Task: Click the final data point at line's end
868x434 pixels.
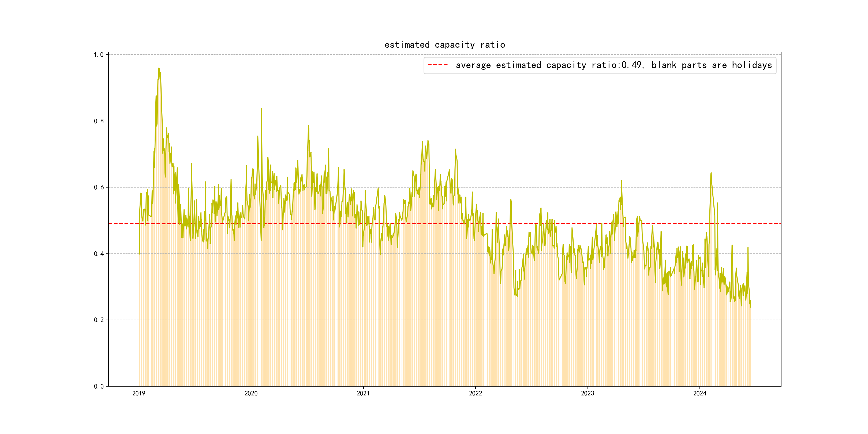Action: click(x=750, y=307)
